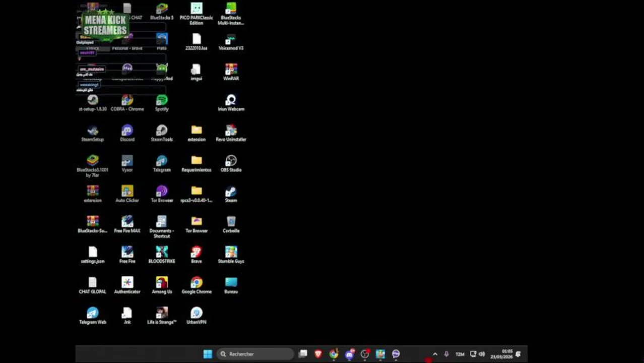Open the Corbeille recycle bin
Viewport: 644px width, 363px height.
(231, 224)
